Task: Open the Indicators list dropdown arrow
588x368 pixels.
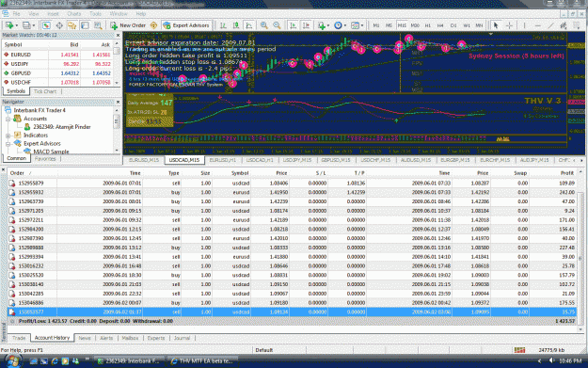Action: coord(328,26)
